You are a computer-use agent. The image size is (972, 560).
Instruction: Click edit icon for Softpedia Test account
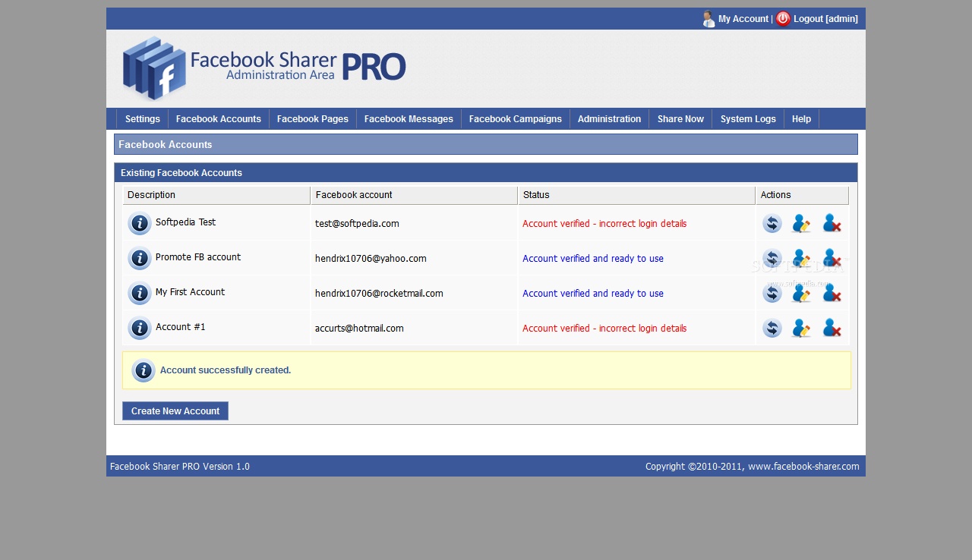pyautogui.click(x=801, y=223)
